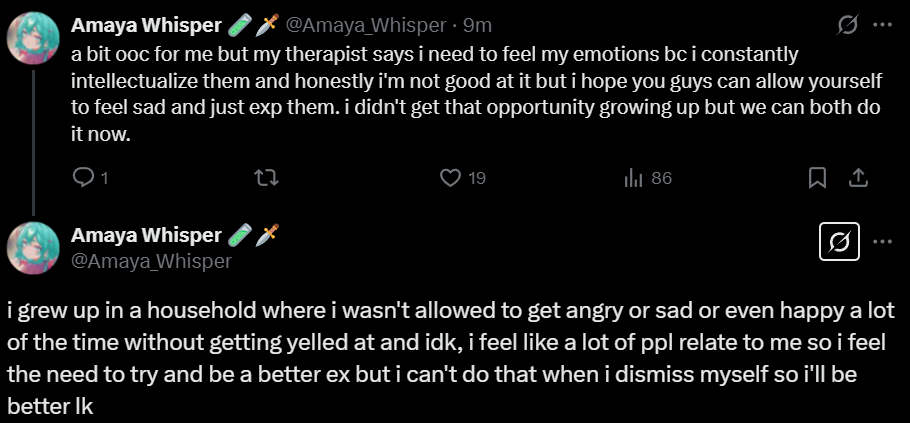
Task: Repost the first tweet in the thread
Action: [x=265, y=179]
